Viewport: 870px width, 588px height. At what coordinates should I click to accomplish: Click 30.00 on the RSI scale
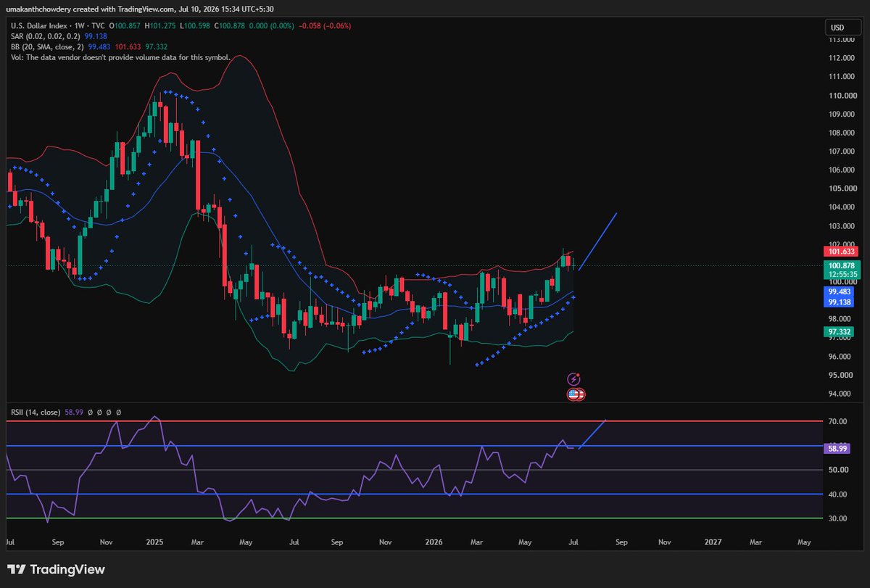(x=838, y=519)
